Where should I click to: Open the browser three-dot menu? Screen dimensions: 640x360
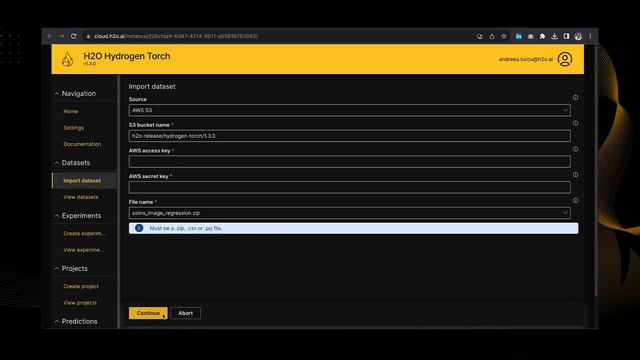click(x=590, y=36)
